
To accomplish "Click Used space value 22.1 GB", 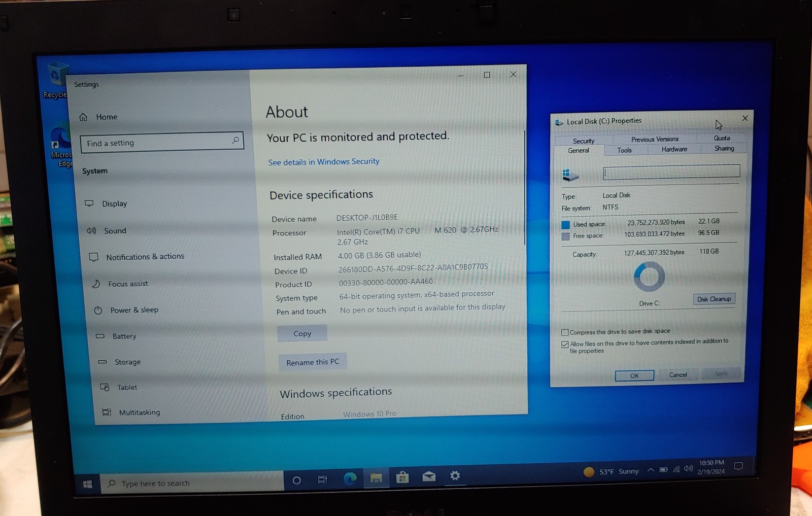I will tap(708, 221).
